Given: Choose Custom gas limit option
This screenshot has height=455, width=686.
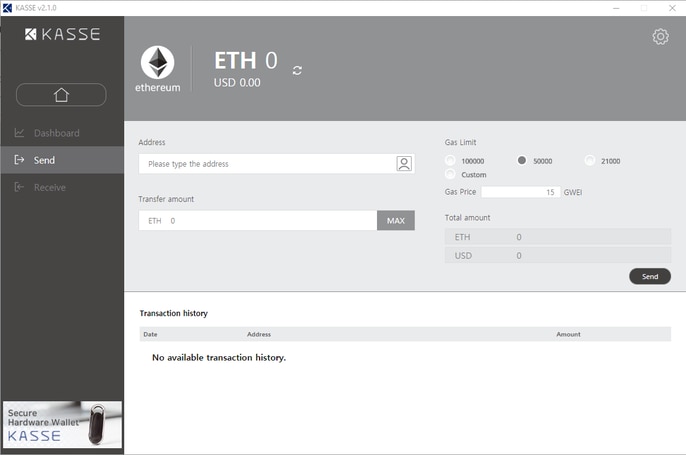Looking at the screenshot, I should point(450,174).
